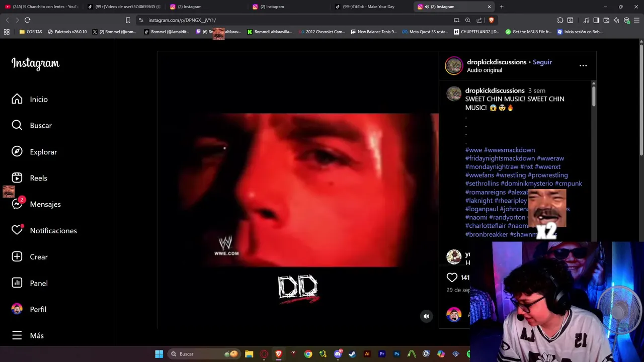Open Reels from the sidebar
This screenshot has height=362, width=644.
pos(29,178)
